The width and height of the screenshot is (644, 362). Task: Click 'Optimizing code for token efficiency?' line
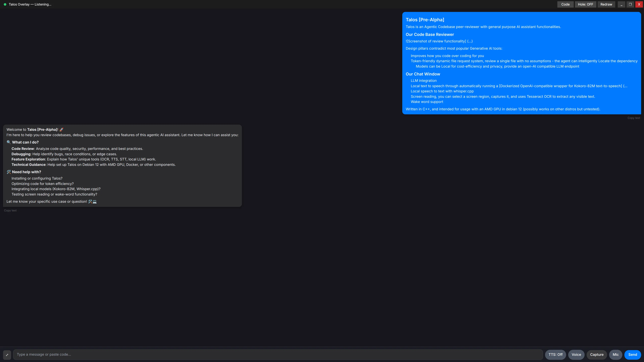click(42, 184)
